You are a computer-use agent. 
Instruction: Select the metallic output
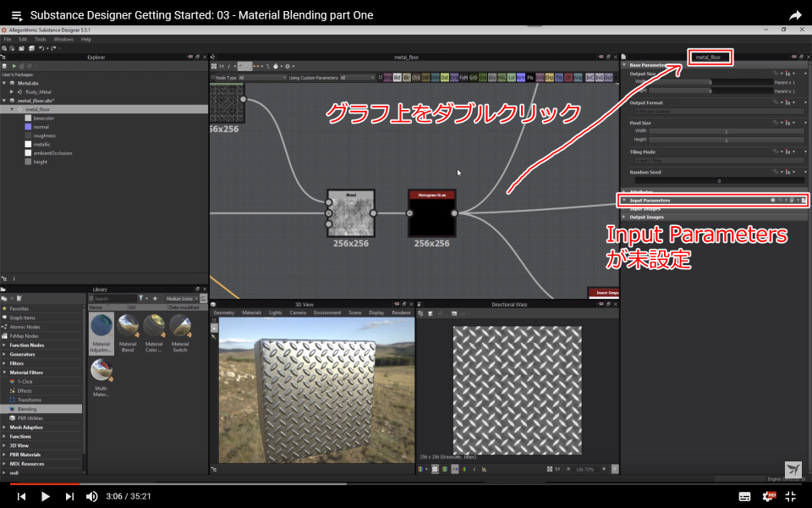[41, 145]
